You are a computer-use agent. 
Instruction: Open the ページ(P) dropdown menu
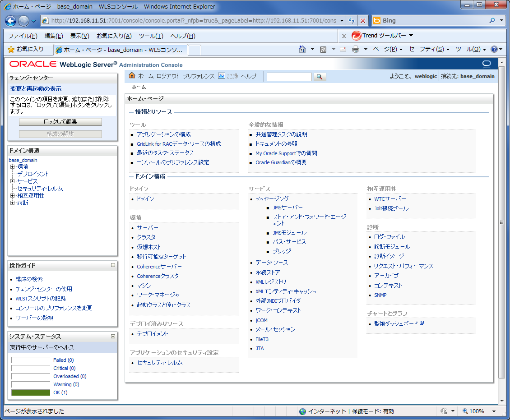click(388, 49)
